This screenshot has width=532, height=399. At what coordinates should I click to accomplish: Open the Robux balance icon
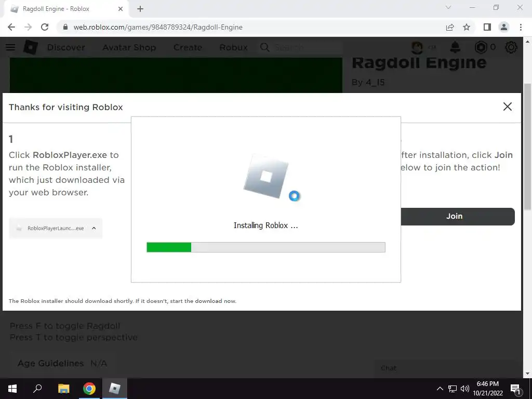tap(481, 47)
